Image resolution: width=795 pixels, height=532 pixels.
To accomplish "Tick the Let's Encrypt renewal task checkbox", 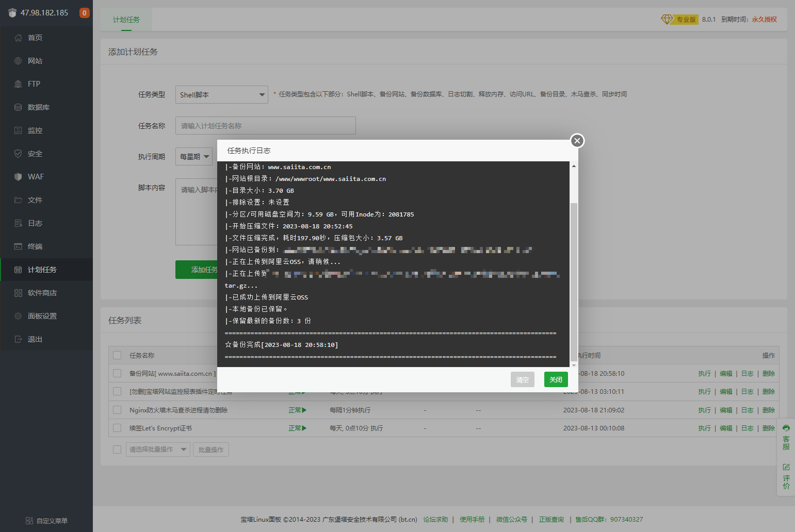I will point(117,428).
